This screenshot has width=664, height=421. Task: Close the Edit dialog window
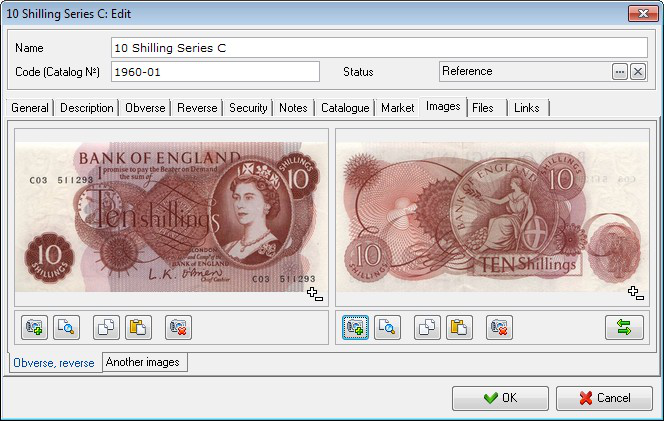[643, 14]
